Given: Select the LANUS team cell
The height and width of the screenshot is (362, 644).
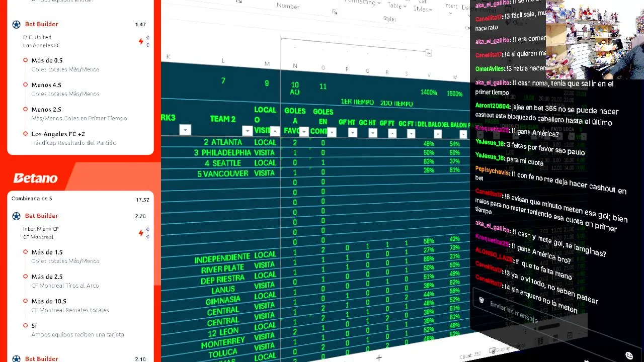Looking at the screenshot, I should pyautogui.click(x=223, y=290).
